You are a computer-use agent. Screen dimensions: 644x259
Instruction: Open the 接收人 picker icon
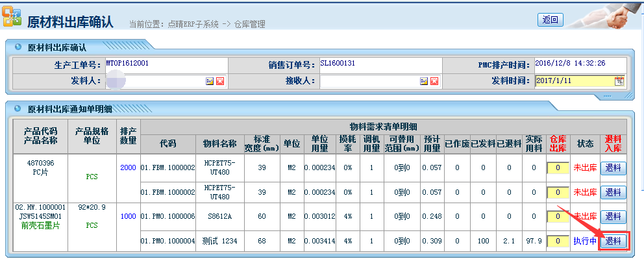point(425,81)
